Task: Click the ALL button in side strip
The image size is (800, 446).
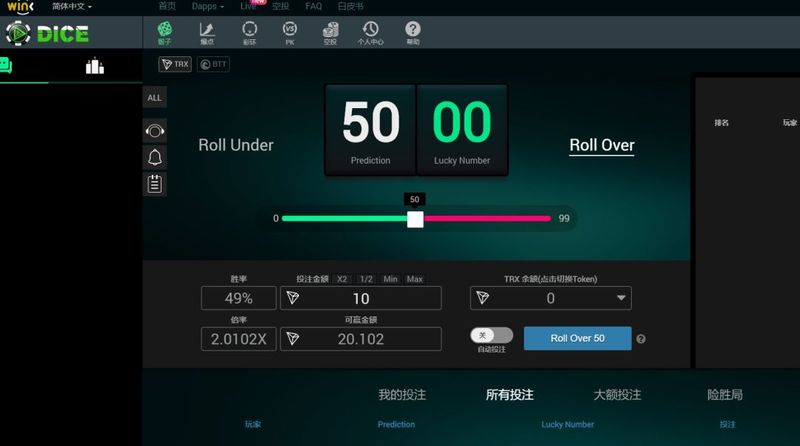Action: pos(155,97)
